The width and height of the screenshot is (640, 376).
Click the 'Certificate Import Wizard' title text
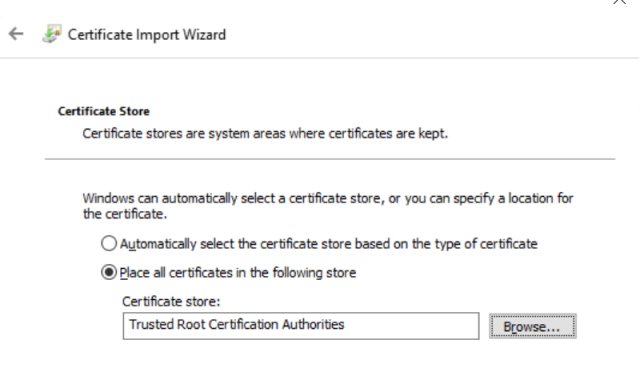[147, 35]
